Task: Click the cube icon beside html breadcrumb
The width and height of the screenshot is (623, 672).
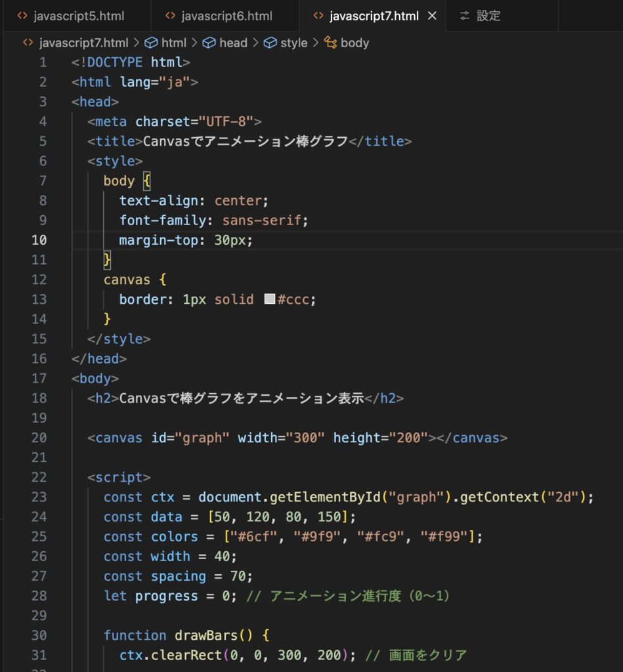Action: [x=150, y=43]
